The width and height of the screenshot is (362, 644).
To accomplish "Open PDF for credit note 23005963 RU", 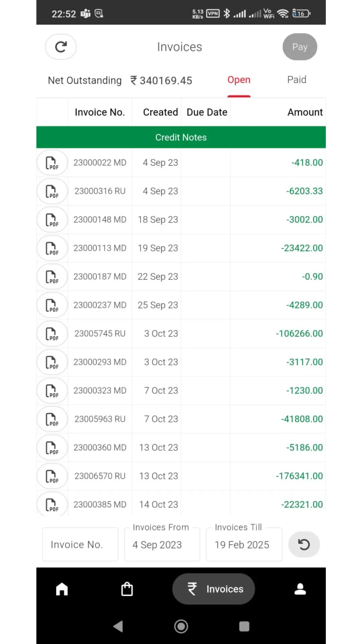I will pyautogui.click(x=52, y=419).
